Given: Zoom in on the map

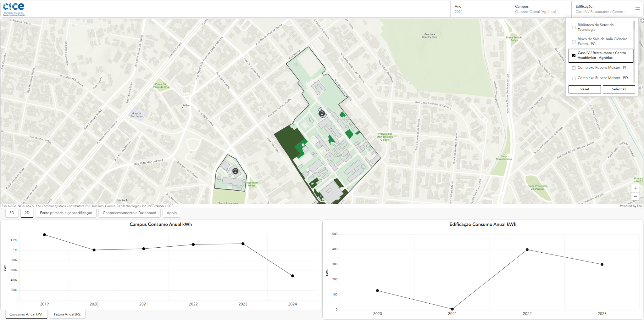Looking at the screenshot, I should pyautogui.click(x=636, y=188).
